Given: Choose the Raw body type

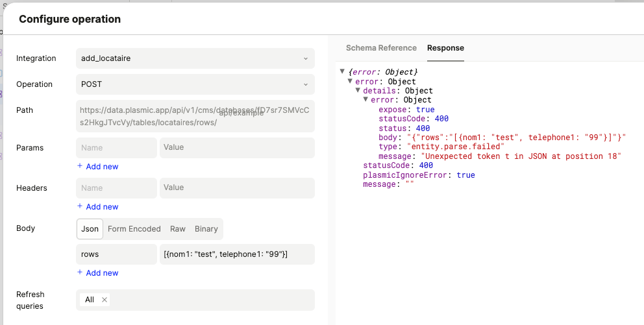Looking at the screenshot, I should 178,229.
